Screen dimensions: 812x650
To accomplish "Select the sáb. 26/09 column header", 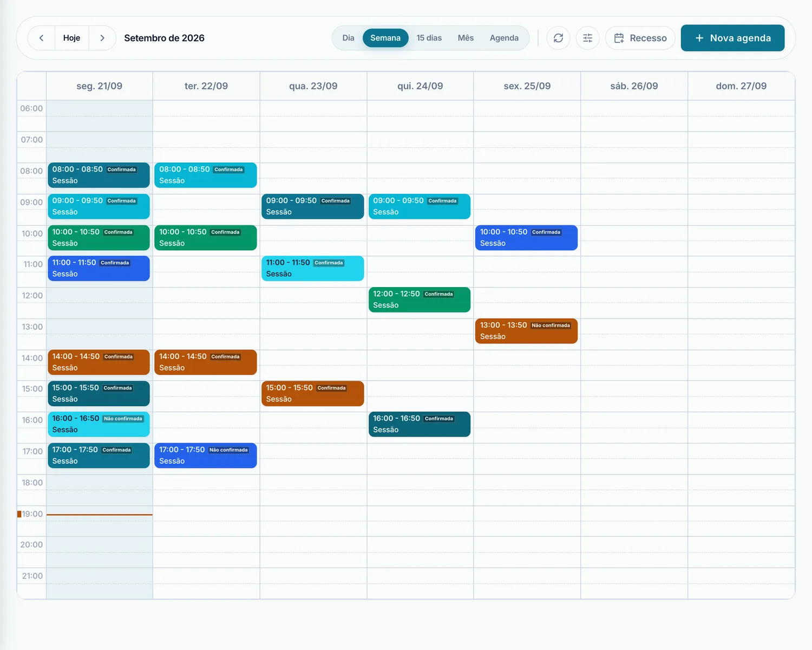I will (634, 86).
